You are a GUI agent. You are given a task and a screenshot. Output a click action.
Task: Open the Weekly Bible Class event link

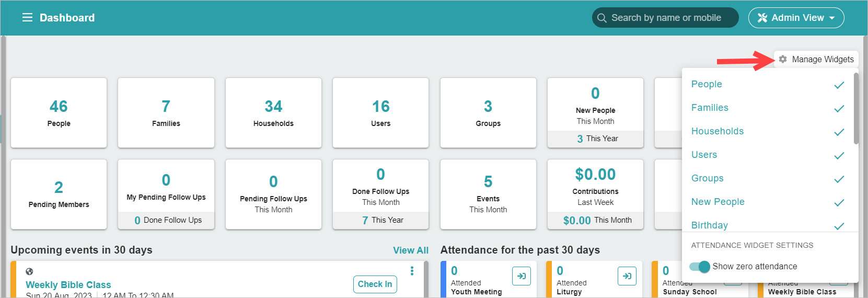click(x=68, y=285)
